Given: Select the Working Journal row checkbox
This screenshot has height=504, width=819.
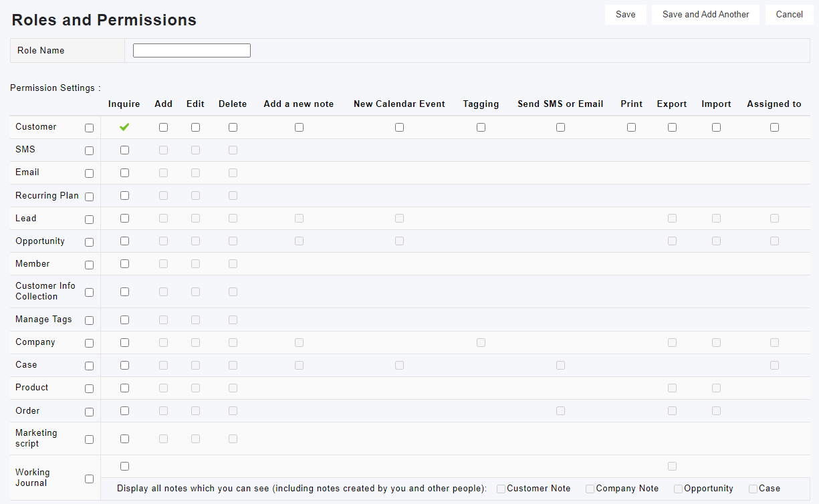Looking at the screenshot, I should point(89,479).
